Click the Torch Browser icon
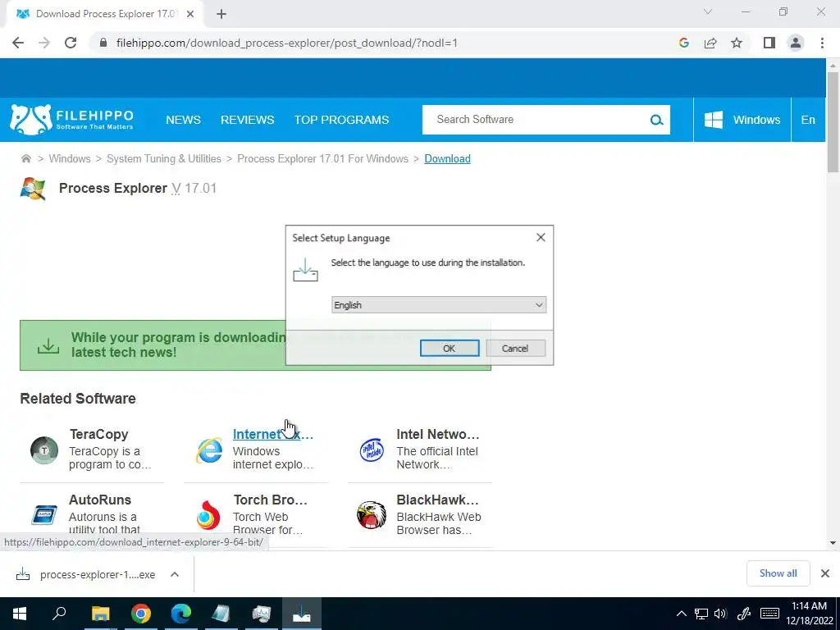Viewport: 840px width, 630px height. (x=208, y=515)
